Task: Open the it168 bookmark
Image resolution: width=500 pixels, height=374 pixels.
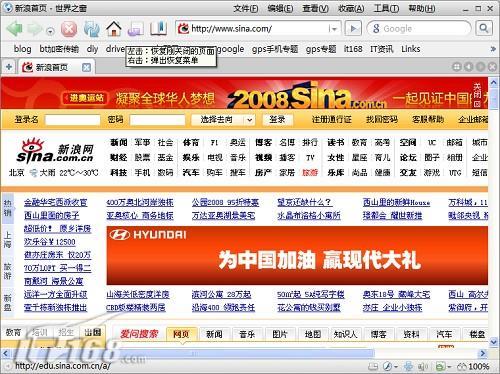Action: [353, 49]
